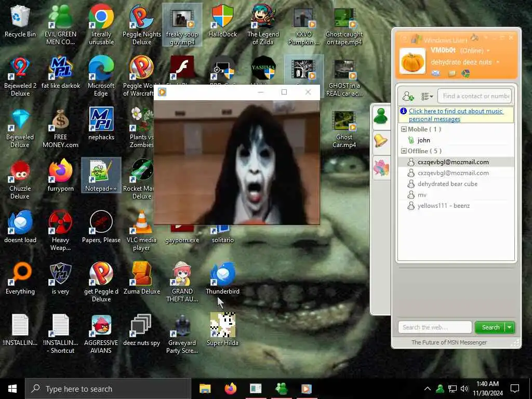Open GRAND THEFT AU... shortcut
Image resolution: width=532 pixels, height=399 pixels.
[x=182, y=282]
